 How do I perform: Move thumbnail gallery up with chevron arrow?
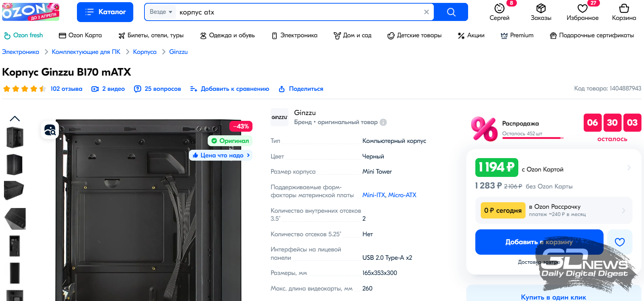coord(15,119)
